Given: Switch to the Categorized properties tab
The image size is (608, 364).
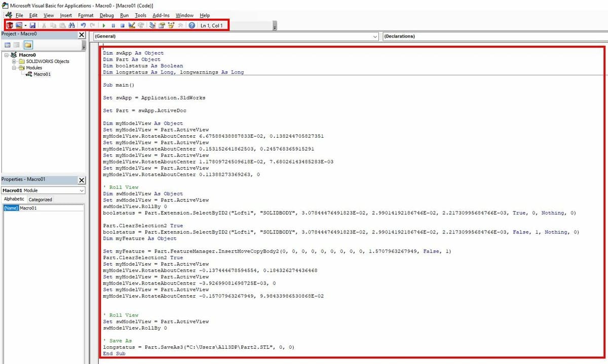Looking at the screenshot, I should pos(40,199).
